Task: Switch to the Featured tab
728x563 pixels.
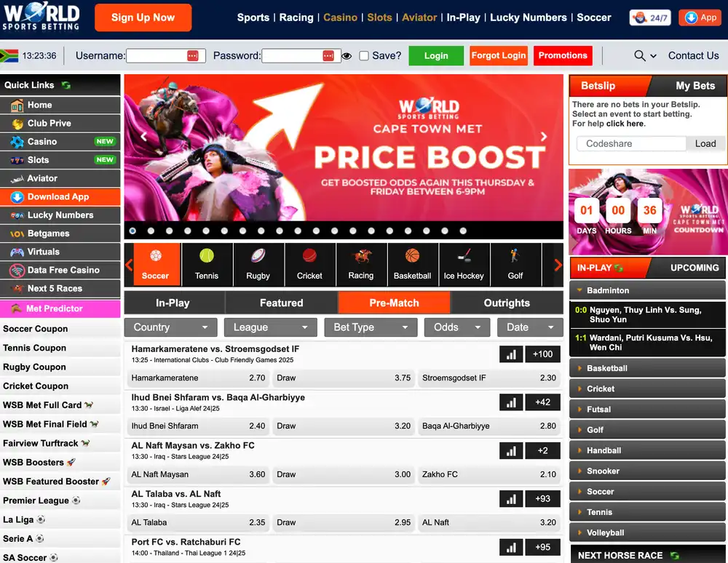Action: point(281,303)
